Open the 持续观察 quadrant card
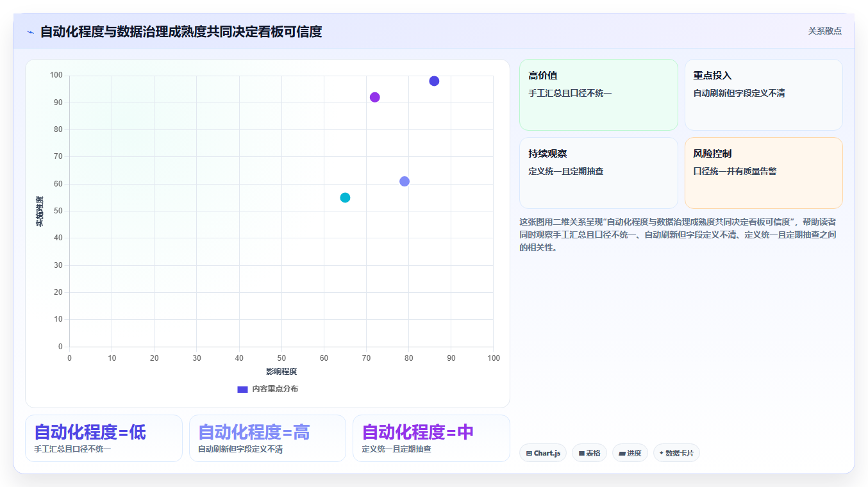Screen dimensions: 868x487 [x=598, y=173]
